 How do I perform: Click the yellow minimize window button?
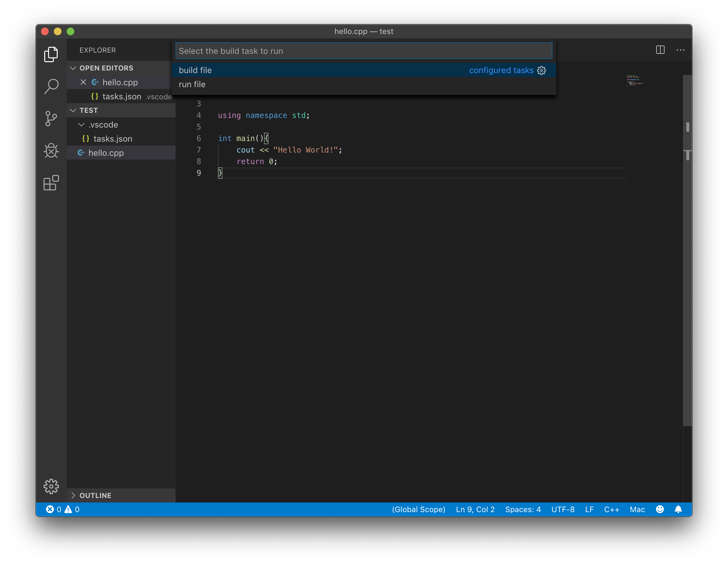click(x=58, y=31)
